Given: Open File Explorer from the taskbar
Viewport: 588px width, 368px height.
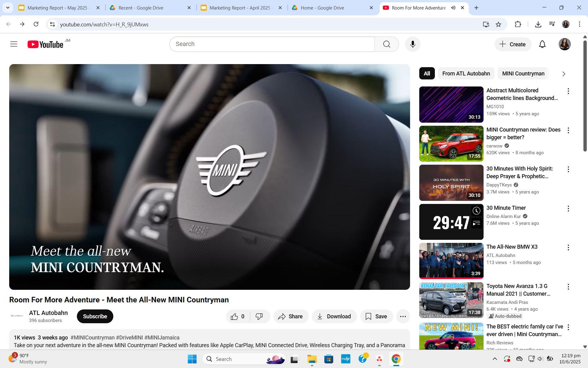Looking at the screenshot, I should coord(312,359).
